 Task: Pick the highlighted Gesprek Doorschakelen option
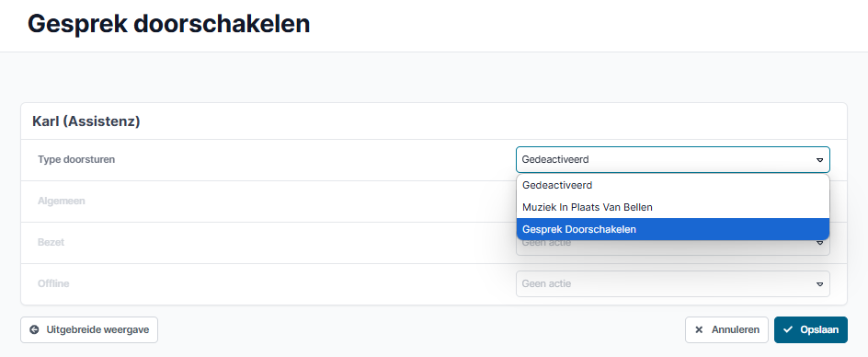(x=672, y=229)
